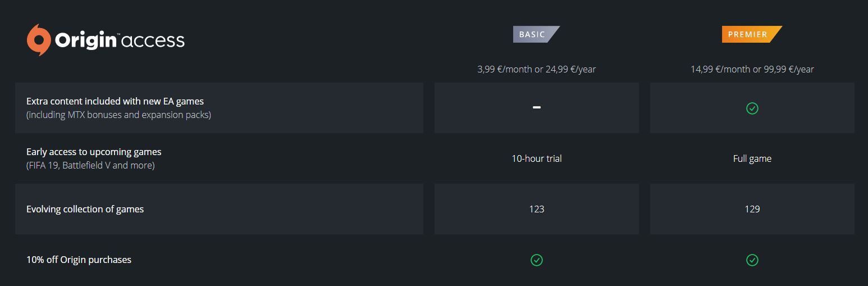Image resolution: width=868 pixels, height=286 pixels.
Task: Click the Basic games count 123
Action: [x=537, y=209]
